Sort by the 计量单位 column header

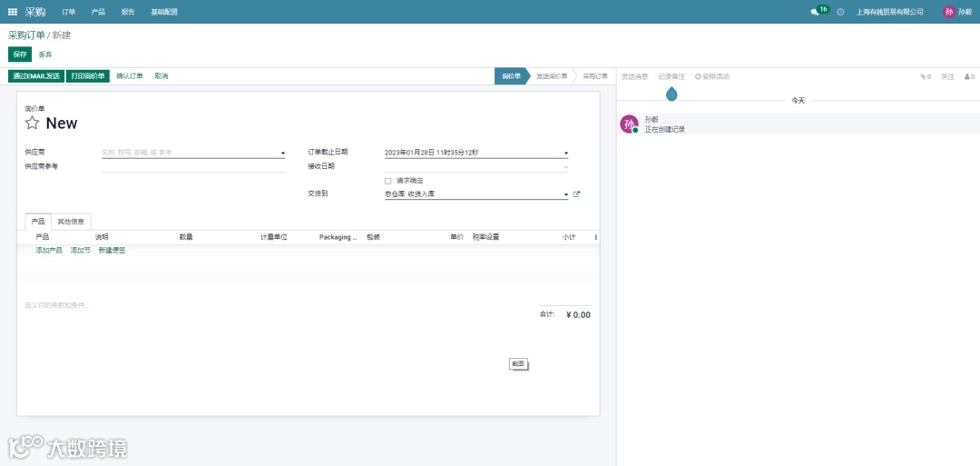(x=274, y=238)
